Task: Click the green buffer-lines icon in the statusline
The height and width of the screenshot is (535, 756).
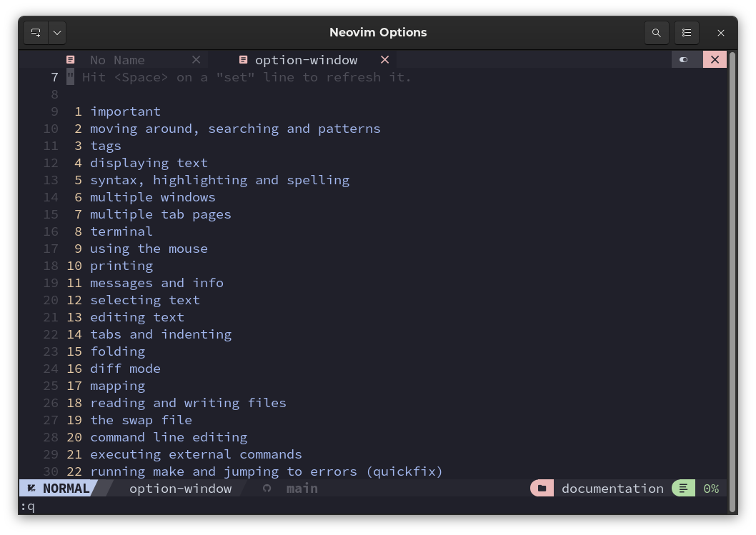Action: coord(683,489)
